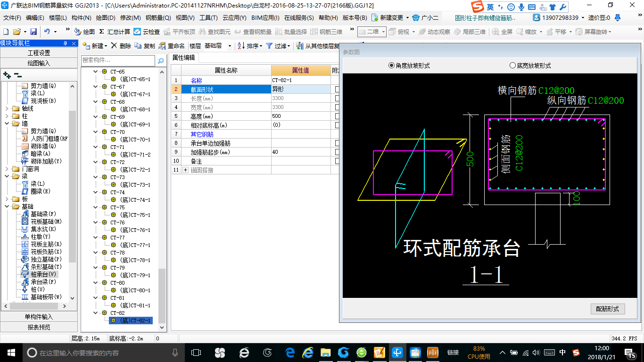Click Windows Start button on taskbar

pyautogui.click(x=11, y=352)
